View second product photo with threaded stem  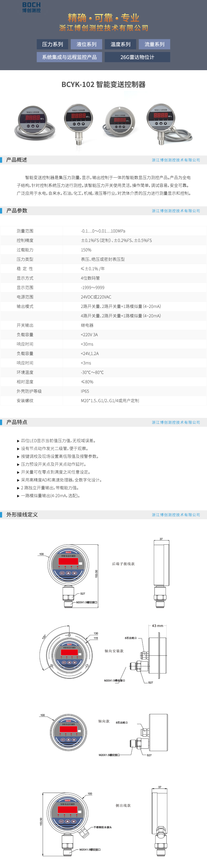[79, 124]
